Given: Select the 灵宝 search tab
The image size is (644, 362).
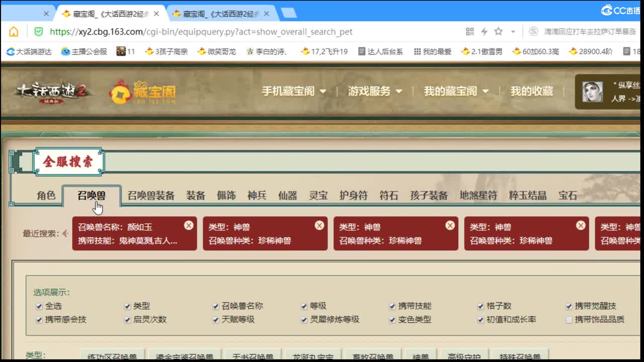Looking at the screenshot, I should click(x=318, y=196).
